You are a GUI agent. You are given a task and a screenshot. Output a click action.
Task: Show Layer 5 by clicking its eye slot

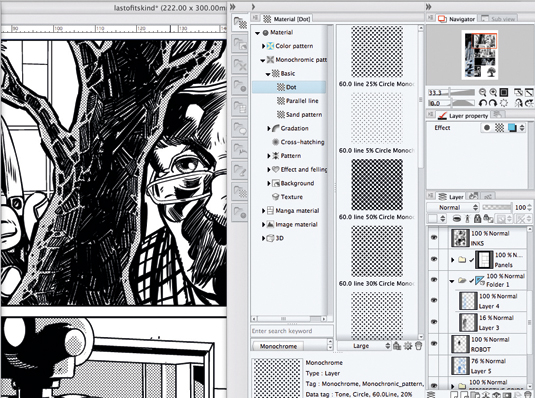[x=434, y=365]
